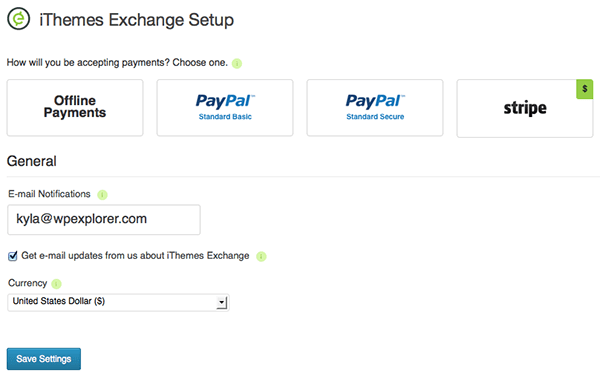The image size is (600, 380).
Task: Open the United States Dollar currency dropdown
Action: pyautogui.click(x=118, y=302)
